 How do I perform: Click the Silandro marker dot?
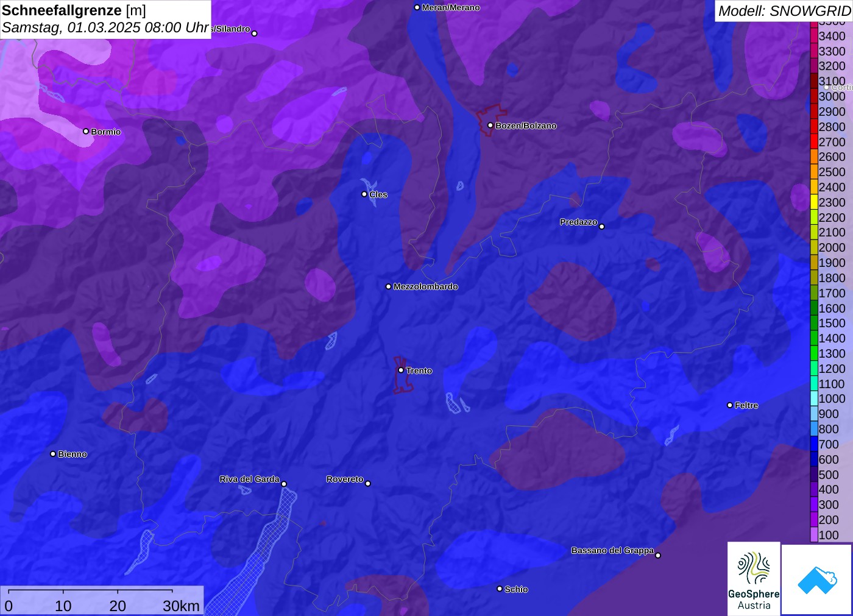[x=255, y=34]
